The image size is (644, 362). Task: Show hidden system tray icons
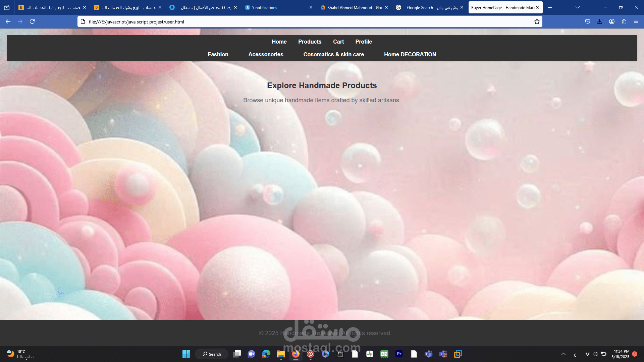click(563, 354)
